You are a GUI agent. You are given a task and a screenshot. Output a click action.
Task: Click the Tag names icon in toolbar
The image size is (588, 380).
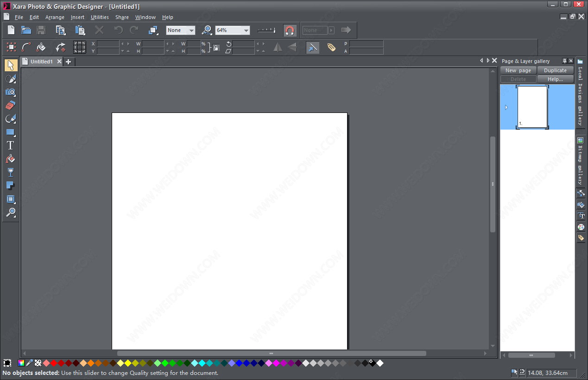point(331,47)
